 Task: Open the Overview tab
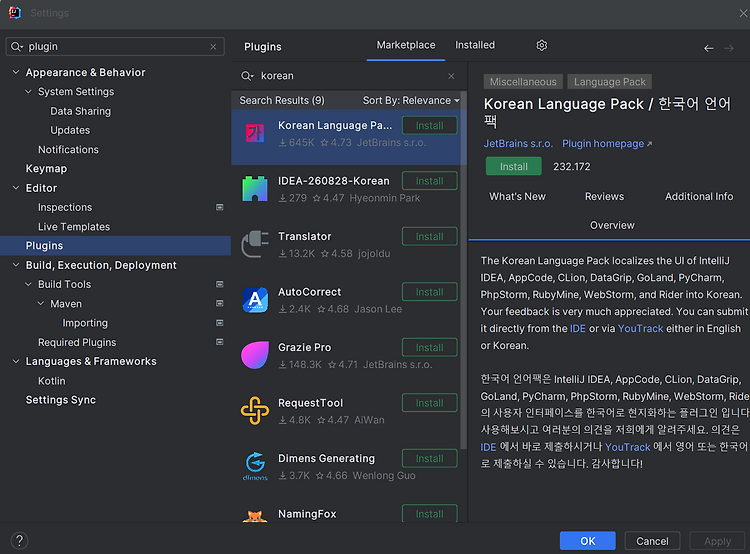click(x=612, y=225)
